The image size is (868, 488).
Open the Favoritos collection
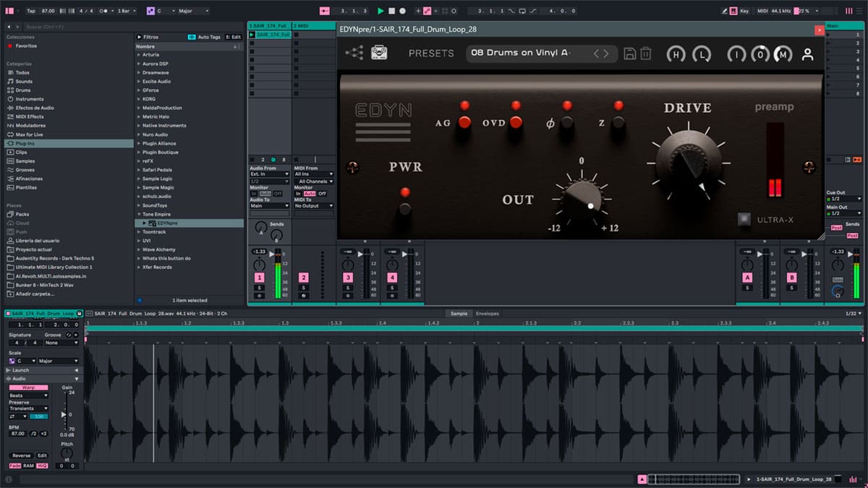click(26, 46)
